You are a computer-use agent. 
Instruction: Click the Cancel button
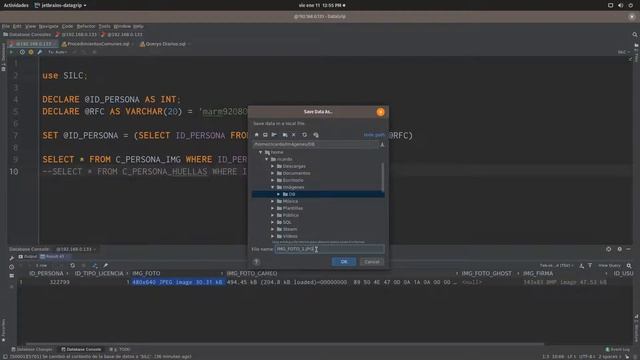(371, 262)
